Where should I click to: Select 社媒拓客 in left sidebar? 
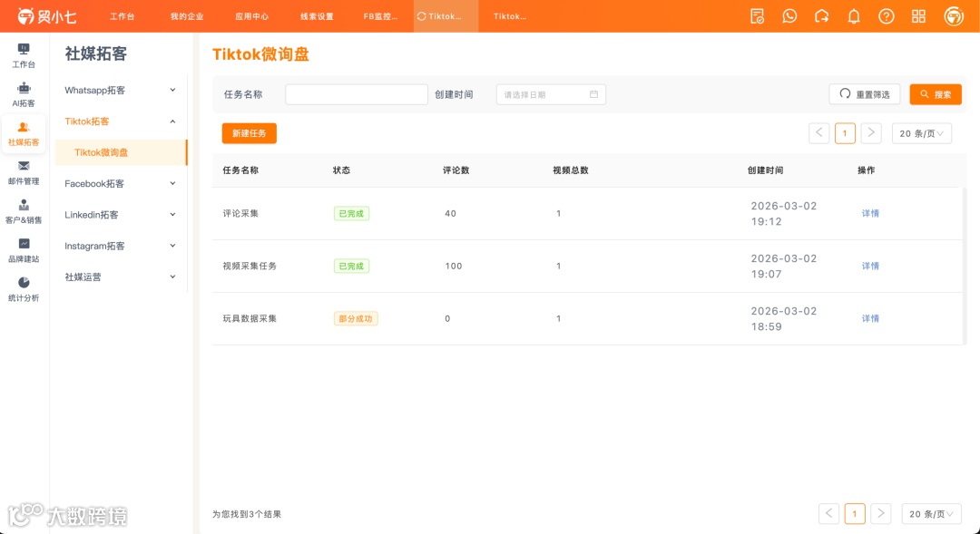[x=24, y=133]
